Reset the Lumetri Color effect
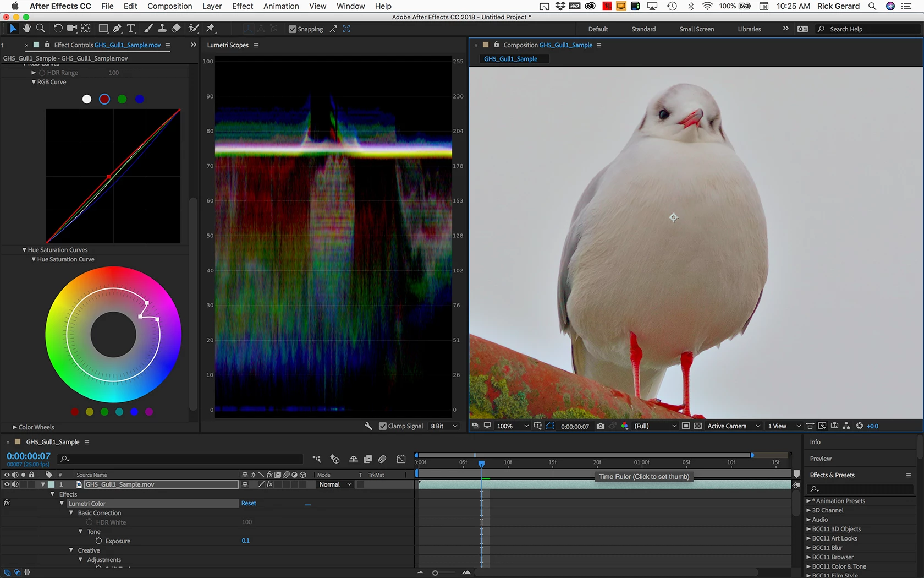Viewport: 924px width, 578px height. 249,503
